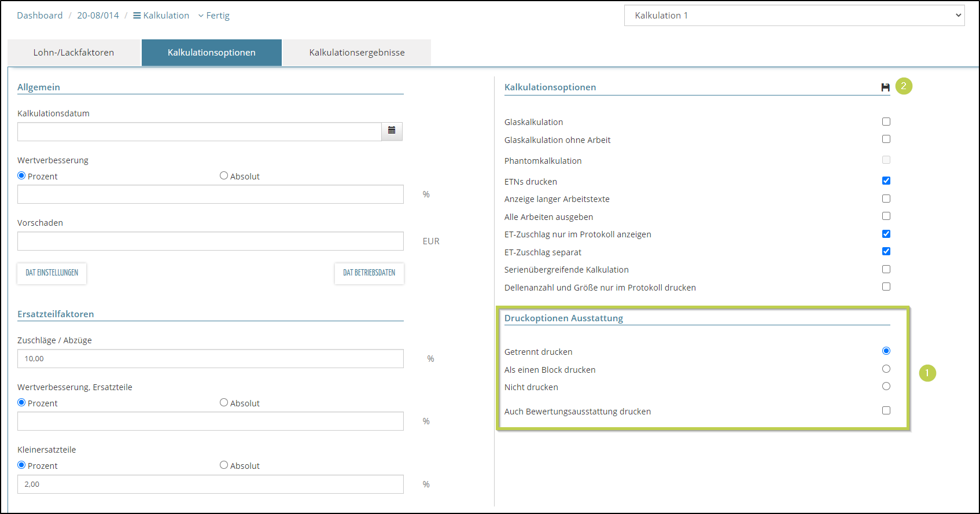The image size is (980, 514).
Task: Click the Vorschaden EUR input field
Action: [210, 241]
